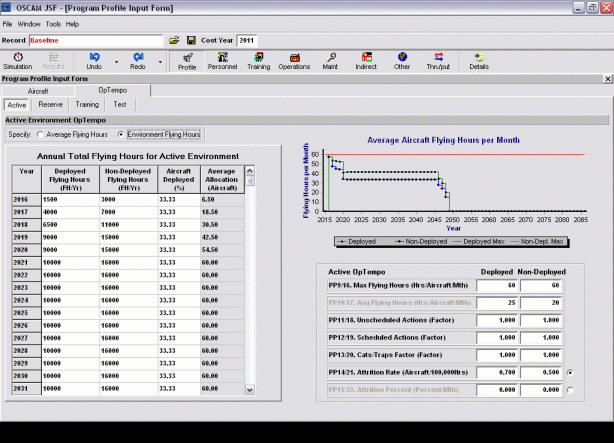Select the Attrition Rate radio button
The width and height of the screenshot is (614, 443).
[x=570, y=372]
